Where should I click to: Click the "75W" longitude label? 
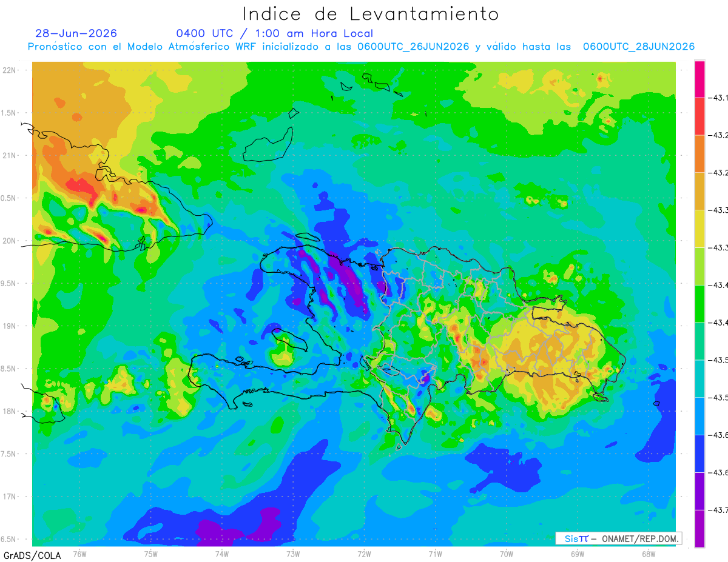(151, 554)
